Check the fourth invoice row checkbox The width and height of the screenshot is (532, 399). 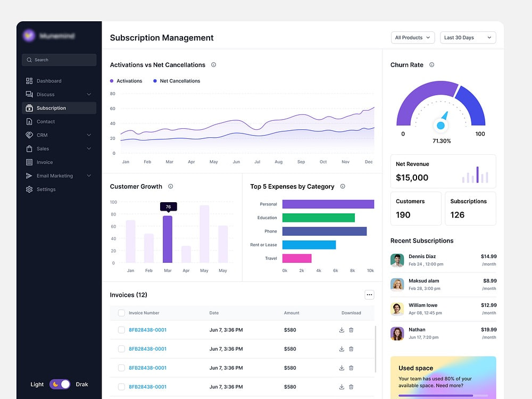(x=121, y=387)
